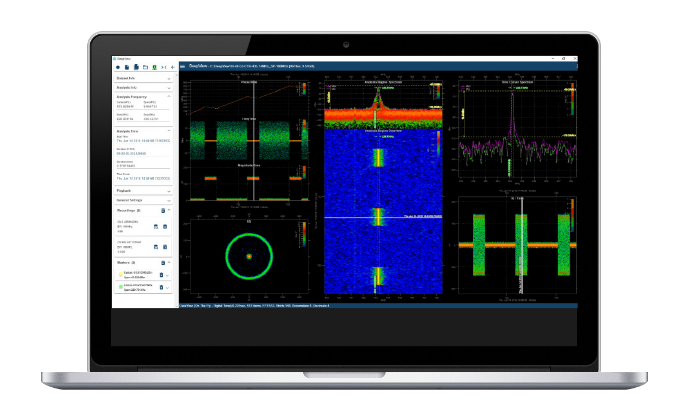
Task: Click the center of the IQ constellation plot
Action: pyautogui.click(x=249, y=256)
